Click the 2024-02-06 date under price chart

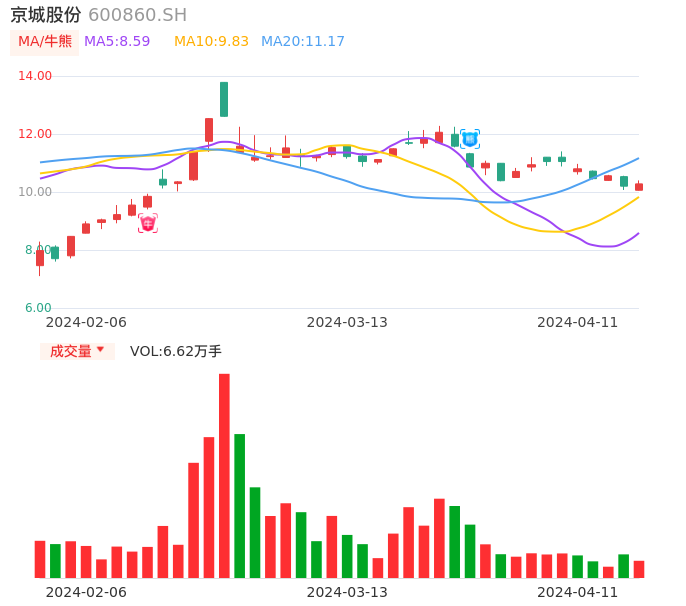point(86,322)
